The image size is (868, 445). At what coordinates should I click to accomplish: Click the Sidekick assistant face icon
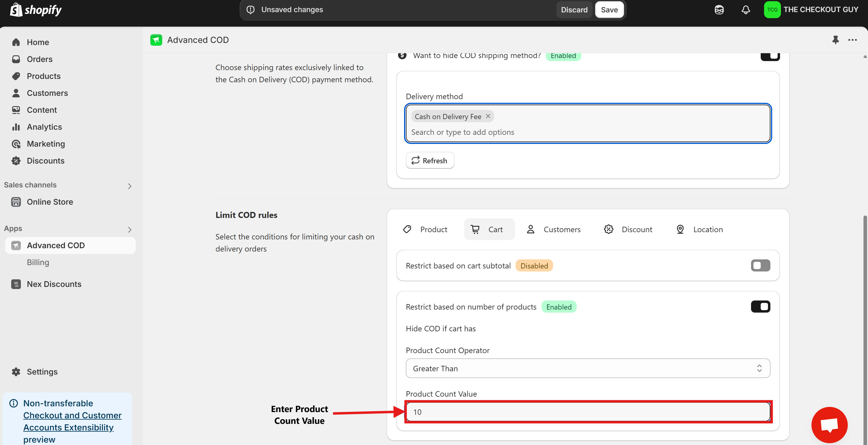719,10
